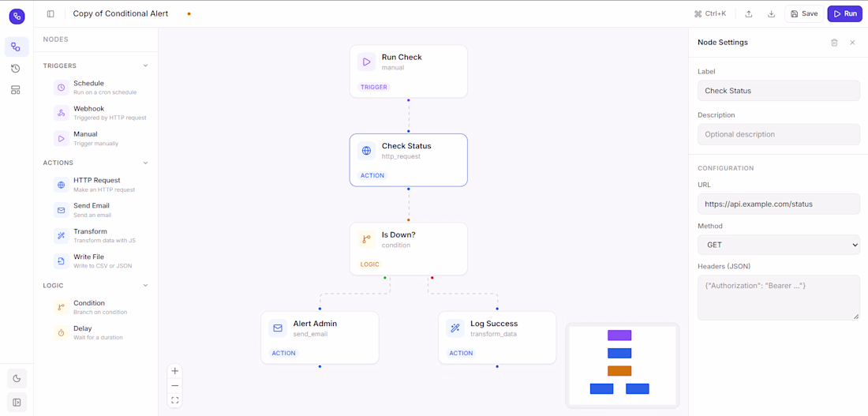Select the Is Down? node title
868x416 pixels.
click(398, 234)
